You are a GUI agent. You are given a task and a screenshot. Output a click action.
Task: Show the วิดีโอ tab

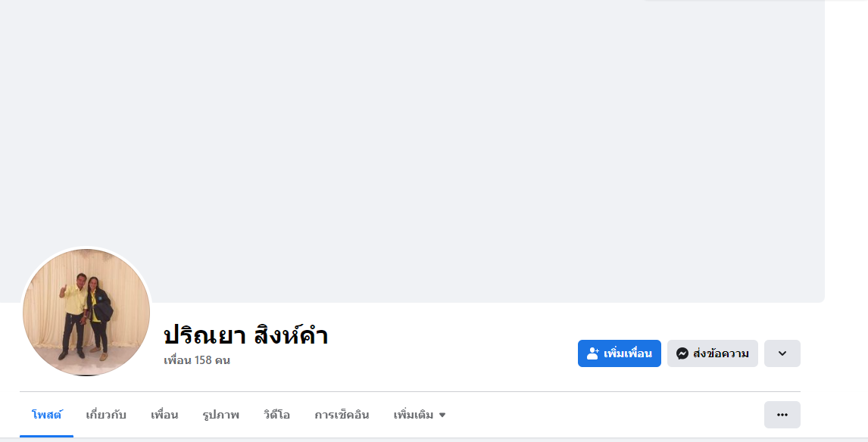276,415
